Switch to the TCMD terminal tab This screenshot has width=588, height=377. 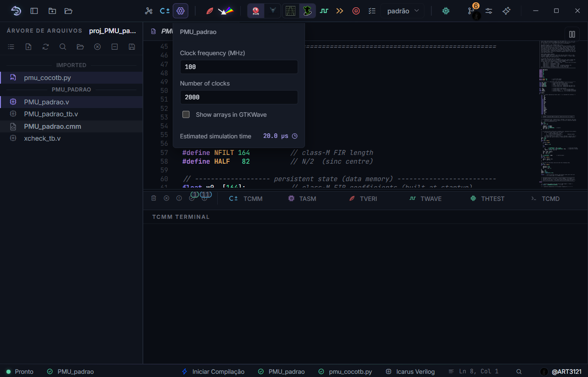[545, 199]
